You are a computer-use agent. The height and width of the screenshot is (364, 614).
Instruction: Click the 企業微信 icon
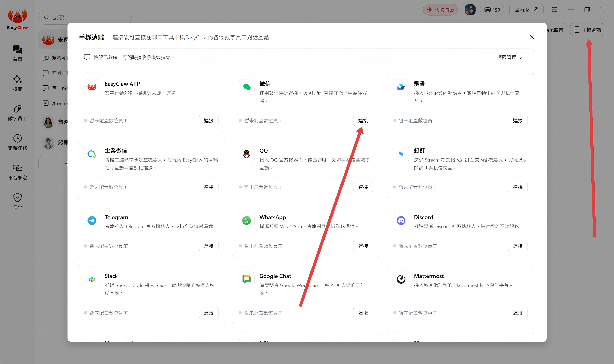[x=92, y=154]
